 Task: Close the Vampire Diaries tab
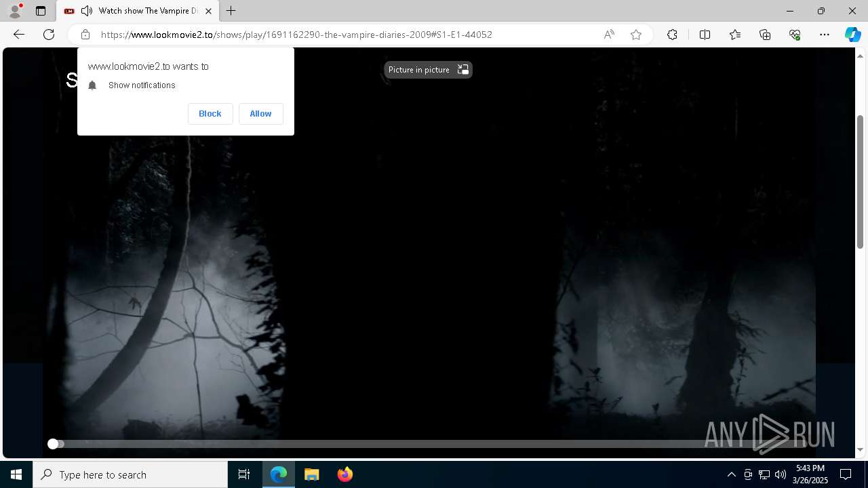click(x=208, y=11)
